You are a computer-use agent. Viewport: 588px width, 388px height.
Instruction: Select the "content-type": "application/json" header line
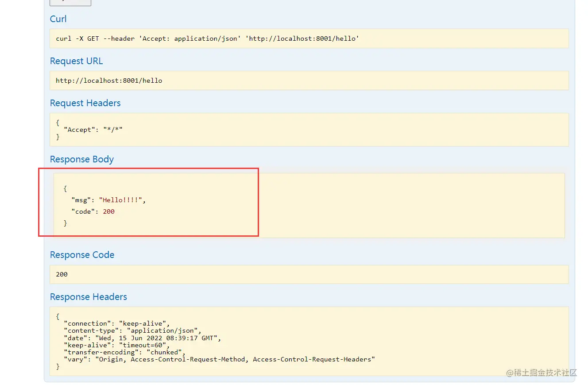click(x=133, y=330)
